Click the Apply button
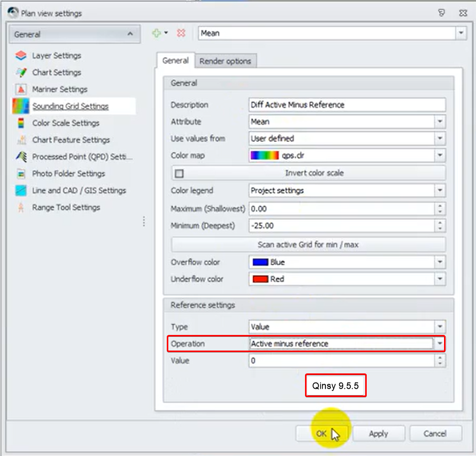The image size is (476, 456). (x=379, y=434)
